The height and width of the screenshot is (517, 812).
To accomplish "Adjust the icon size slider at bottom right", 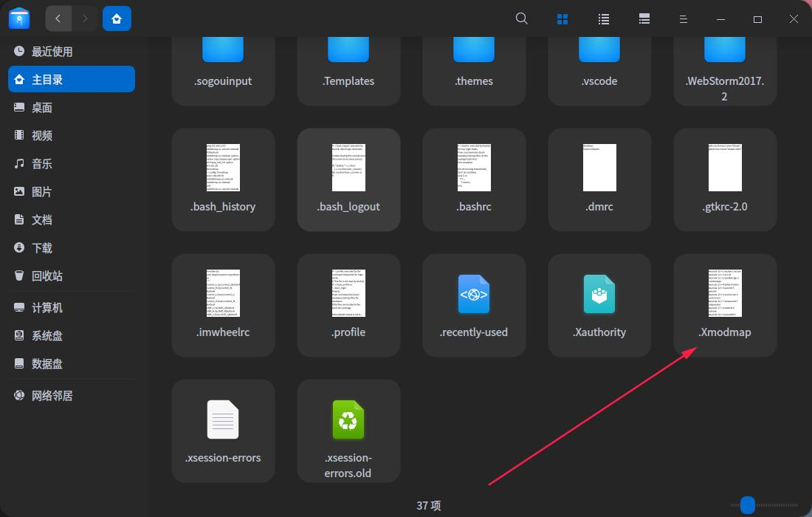I will point(747,505).
